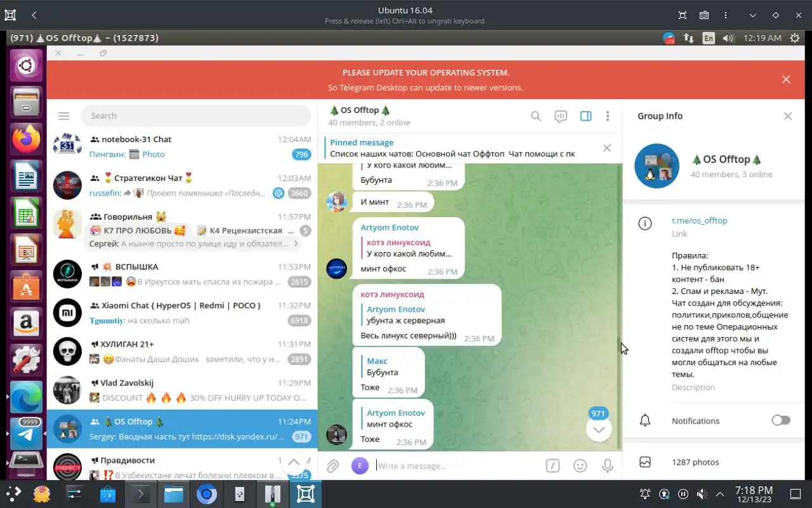Open the comments view icon in chat header
Screen dimensions: 812x508
(561, 116)
